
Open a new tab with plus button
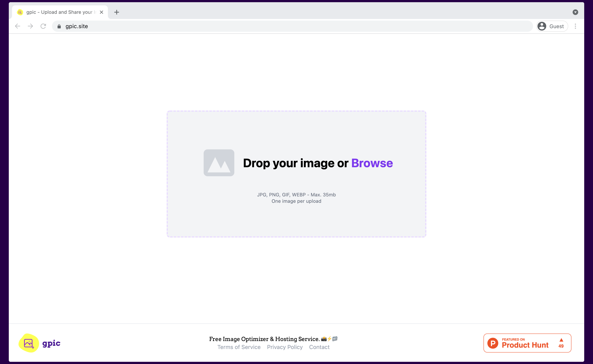pos(116,12)
